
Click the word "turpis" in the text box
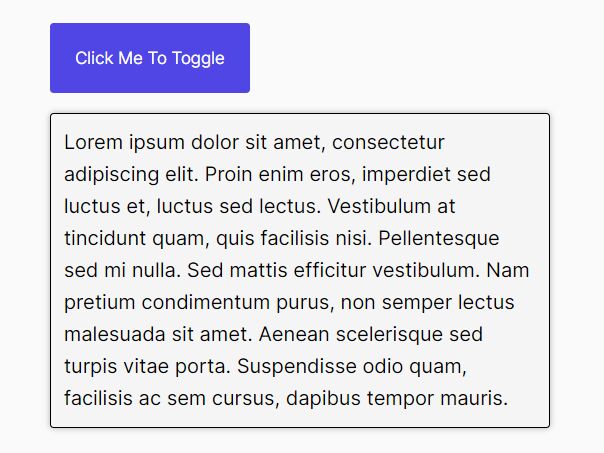92,366
